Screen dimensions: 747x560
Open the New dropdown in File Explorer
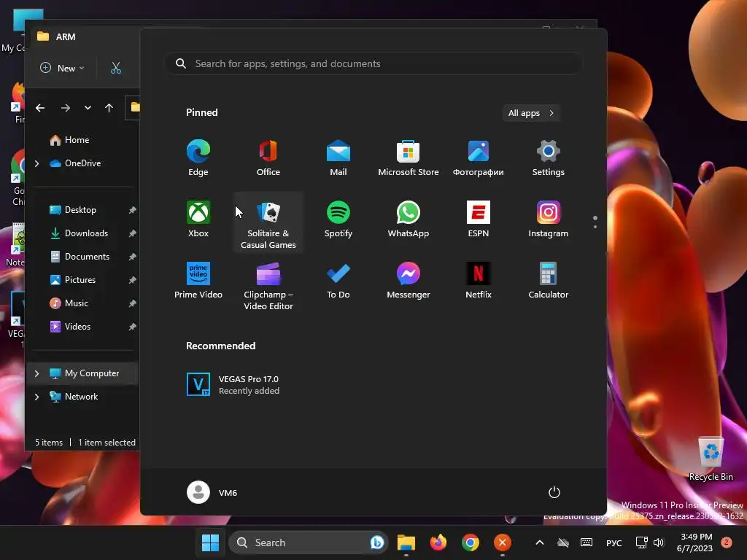[63, 68]
